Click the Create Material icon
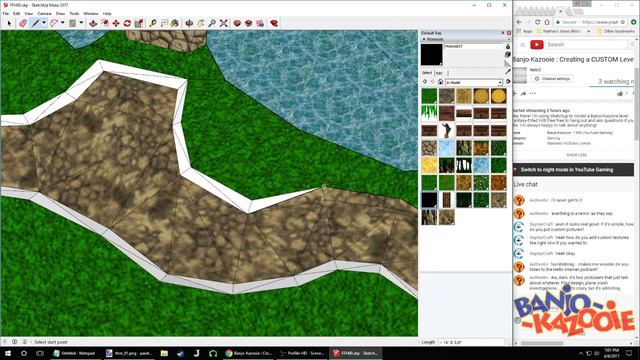 click(x=508, y=54)
